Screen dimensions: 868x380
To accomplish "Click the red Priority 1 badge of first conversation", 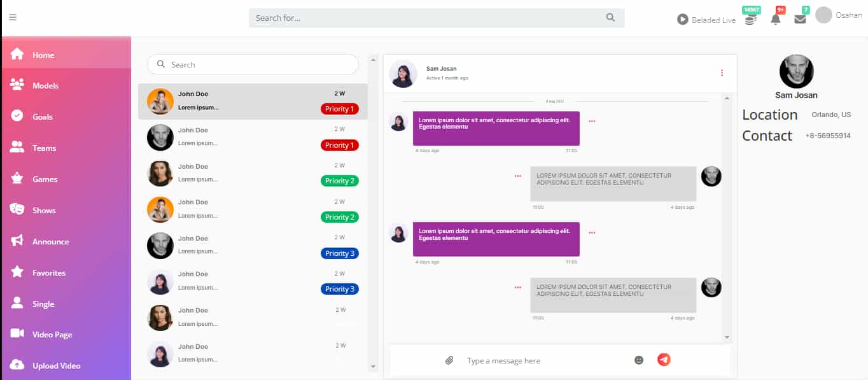I will click(x=339, y=109).
